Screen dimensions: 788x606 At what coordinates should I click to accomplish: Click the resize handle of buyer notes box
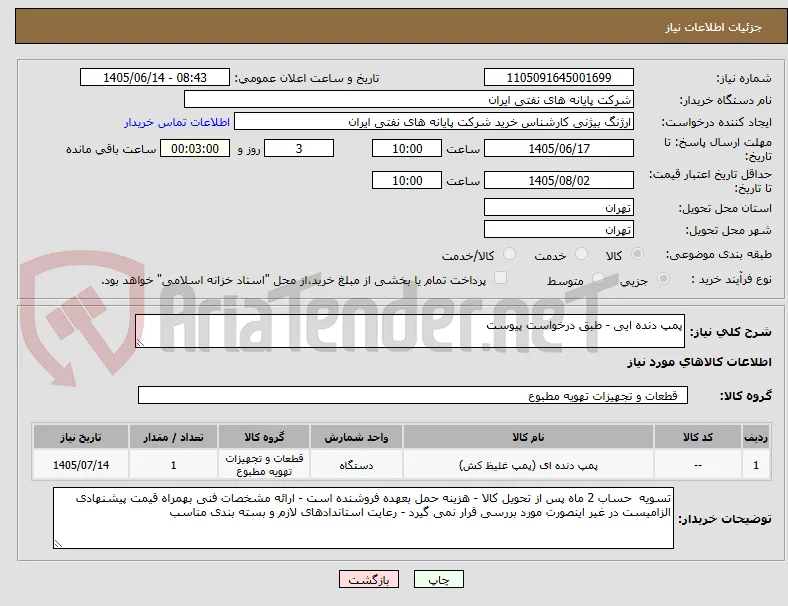(x=58, y=544)
